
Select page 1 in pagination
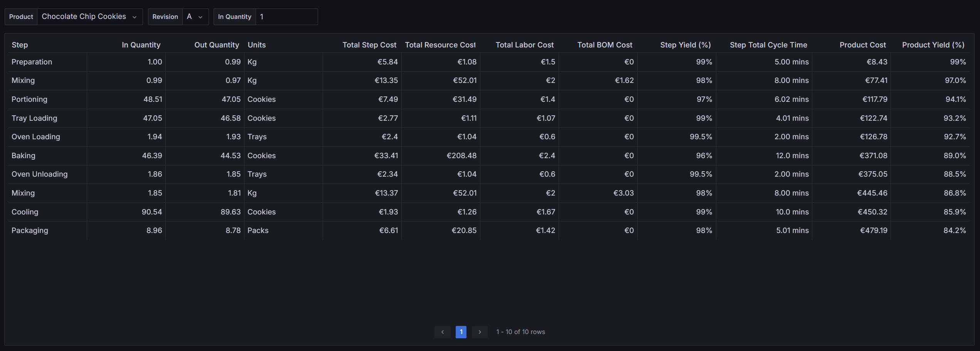tap(461, 332)
